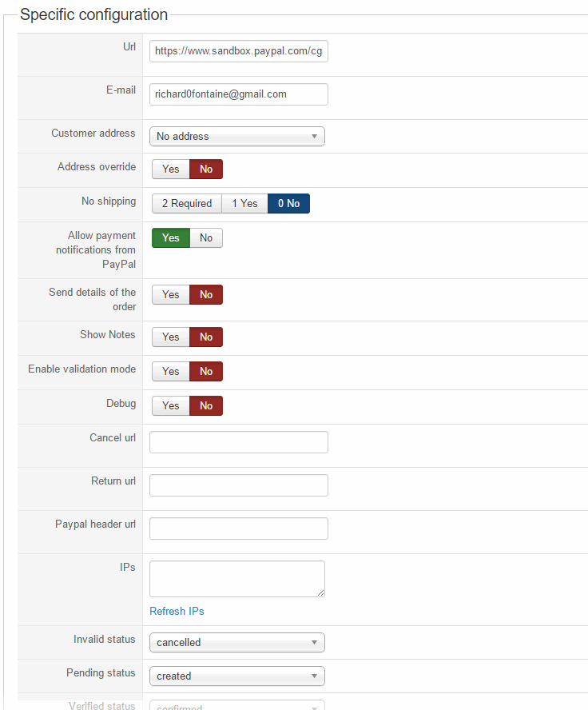Focus the Return url field
This screenshot has width=588, height=710.
[x=238, y=485]
